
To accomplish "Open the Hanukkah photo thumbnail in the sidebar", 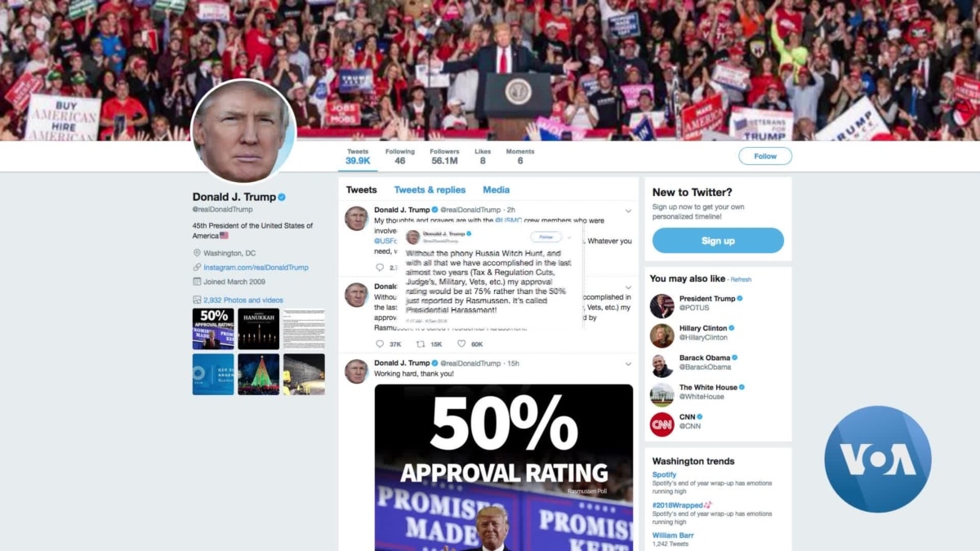I will (258, 329).
